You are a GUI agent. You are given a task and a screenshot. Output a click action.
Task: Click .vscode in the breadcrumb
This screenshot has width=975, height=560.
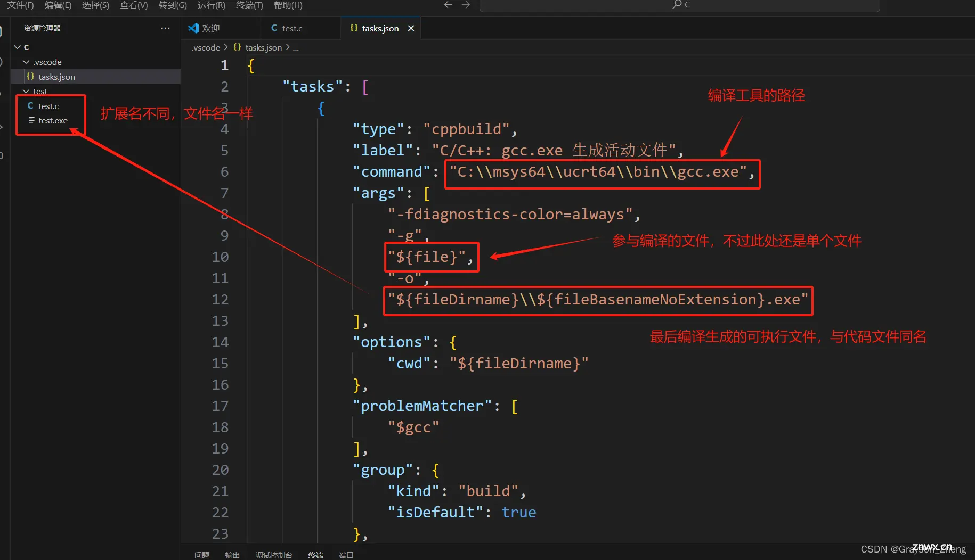click(x=206, y=47)
